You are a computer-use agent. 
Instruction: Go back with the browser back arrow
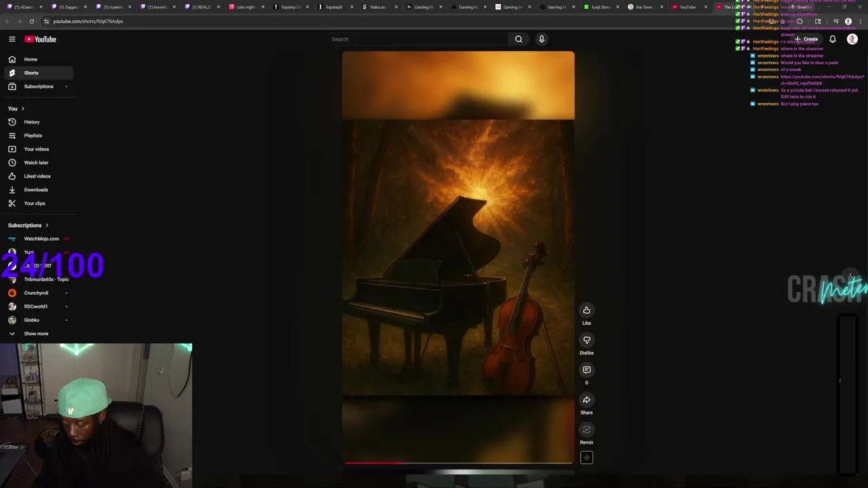coord(7,21)
